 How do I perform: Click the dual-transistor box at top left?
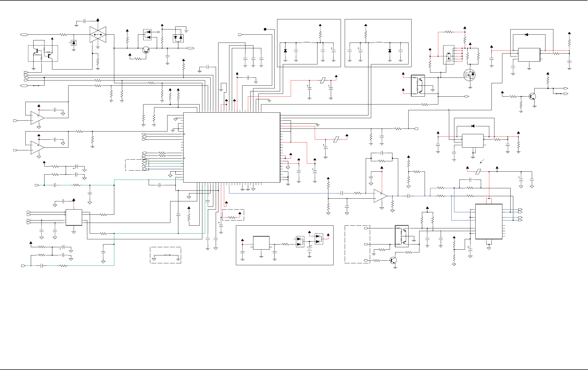coord(43,53)
